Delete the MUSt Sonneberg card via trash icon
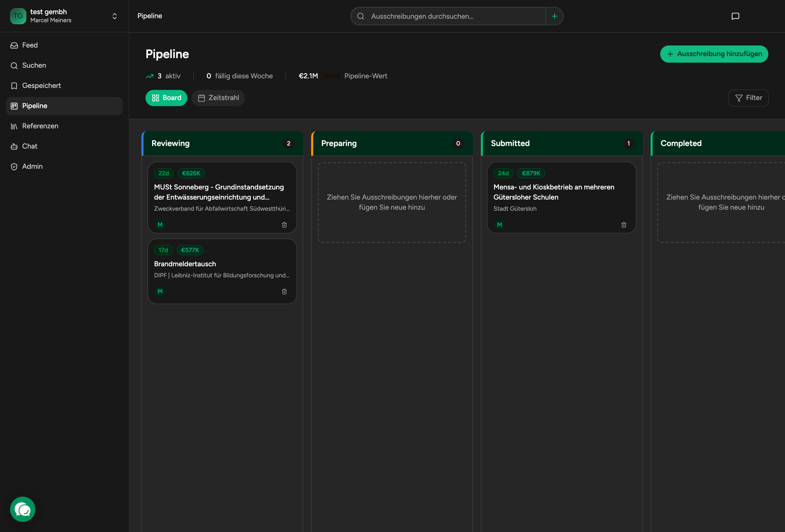The height and width of the screenshot is (532, 785). point(284,225)
